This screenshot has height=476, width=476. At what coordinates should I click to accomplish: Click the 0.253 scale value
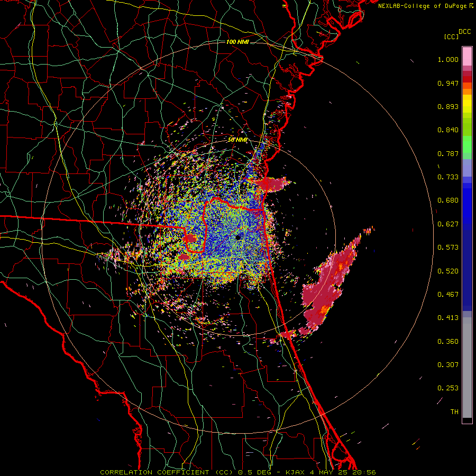(448, 388)
